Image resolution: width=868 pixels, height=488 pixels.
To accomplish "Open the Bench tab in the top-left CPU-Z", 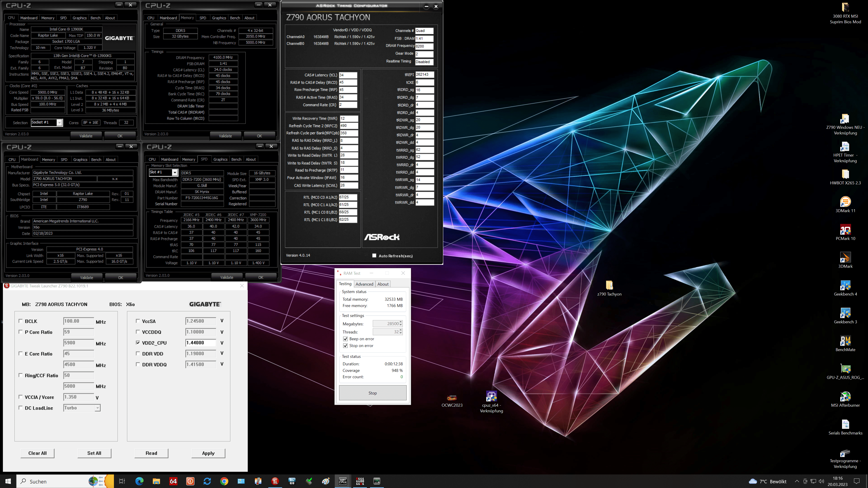I will 95,18.
